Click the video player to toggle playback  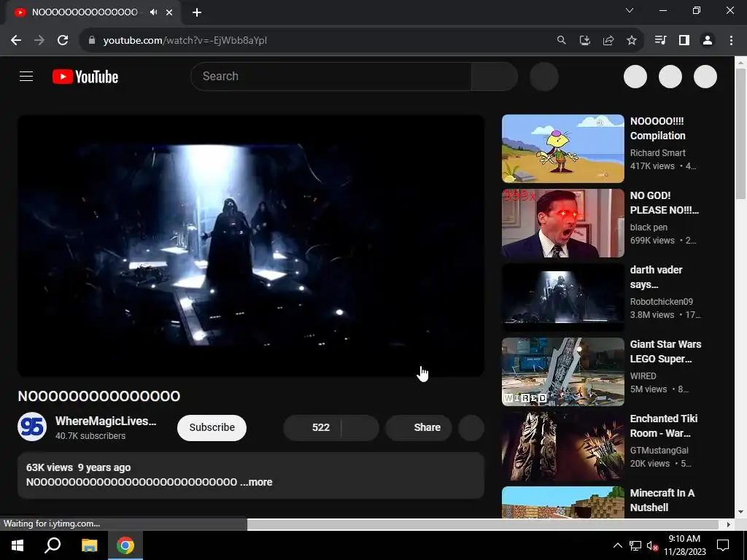pyautogui.click(x=251, y=245)
